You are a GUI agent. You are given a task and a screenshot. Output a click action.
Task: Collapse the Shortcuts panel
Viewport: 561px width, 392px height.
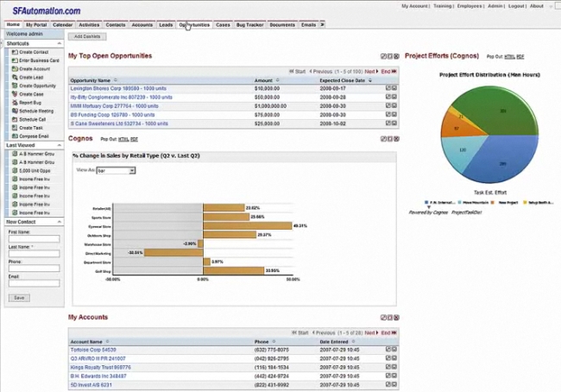tap(60, 43)
